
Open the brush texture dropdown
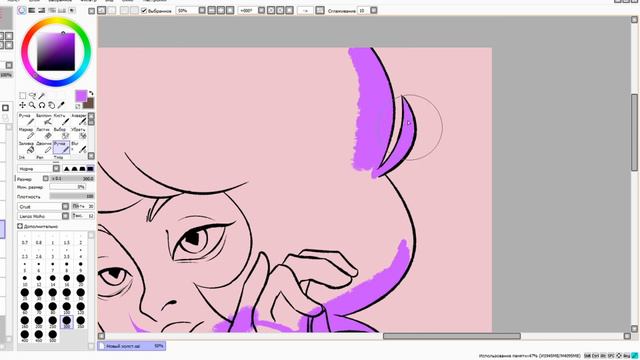(65, 216)
